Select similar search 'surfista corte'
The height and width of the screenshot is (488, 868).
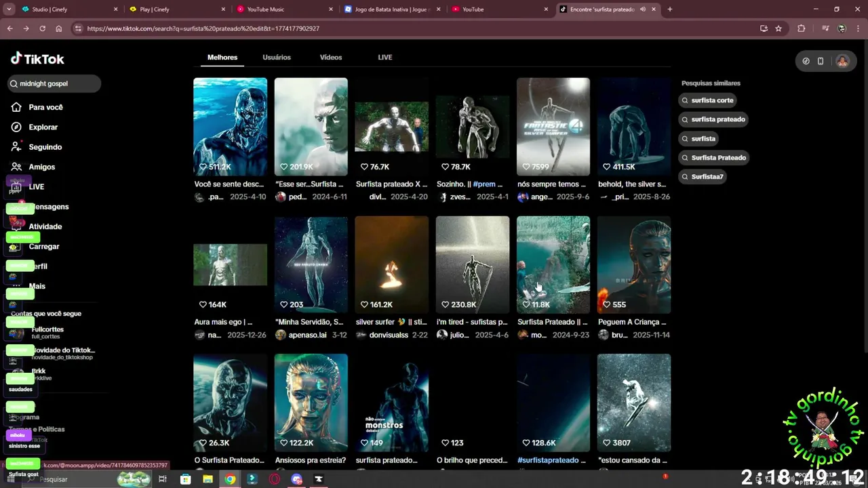[708, 100]
